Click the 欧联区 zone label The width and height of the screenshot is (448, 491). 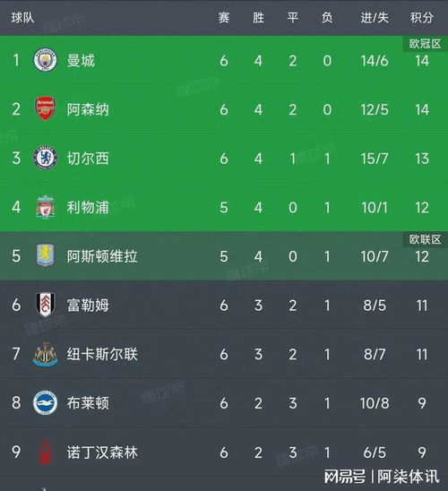425,239
